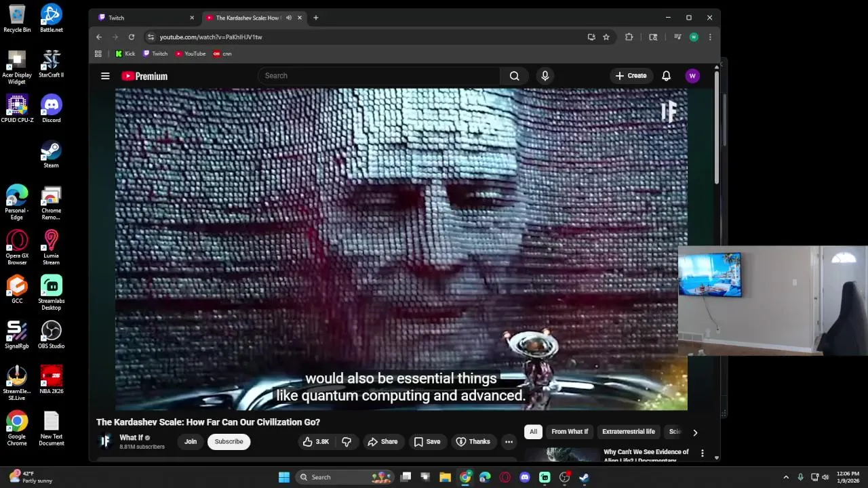This screenshot has width=868, height=488.
Task: Open StarCraft II desktop shortcut
Action: point(52,64)
